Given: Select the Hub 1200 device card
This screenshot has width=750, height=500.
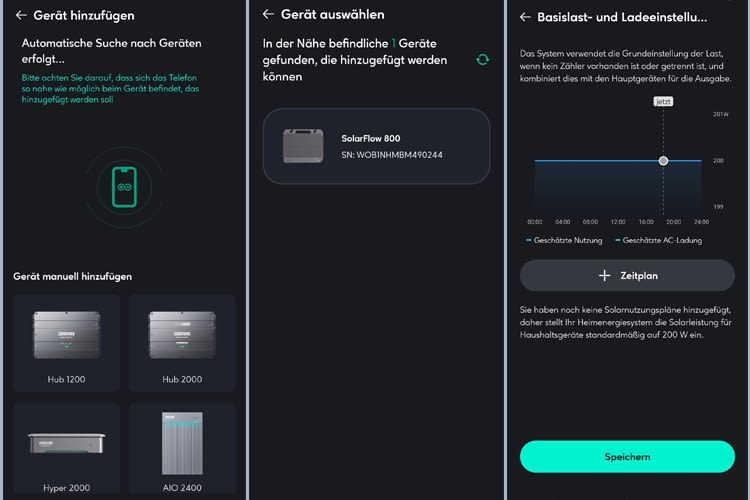Looking at the screenshot, I should click(66, 343).
